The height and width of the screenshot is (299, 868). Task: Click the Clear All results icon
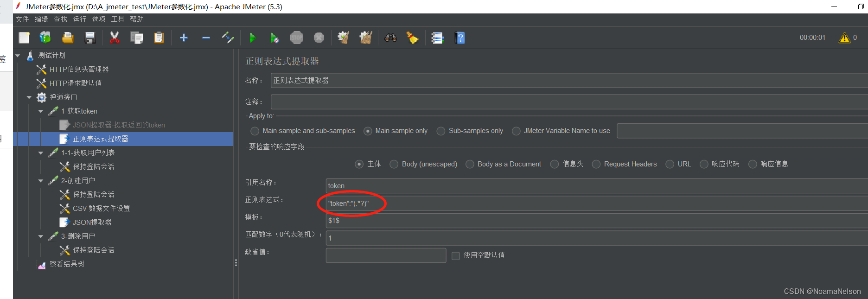(366, 38)
